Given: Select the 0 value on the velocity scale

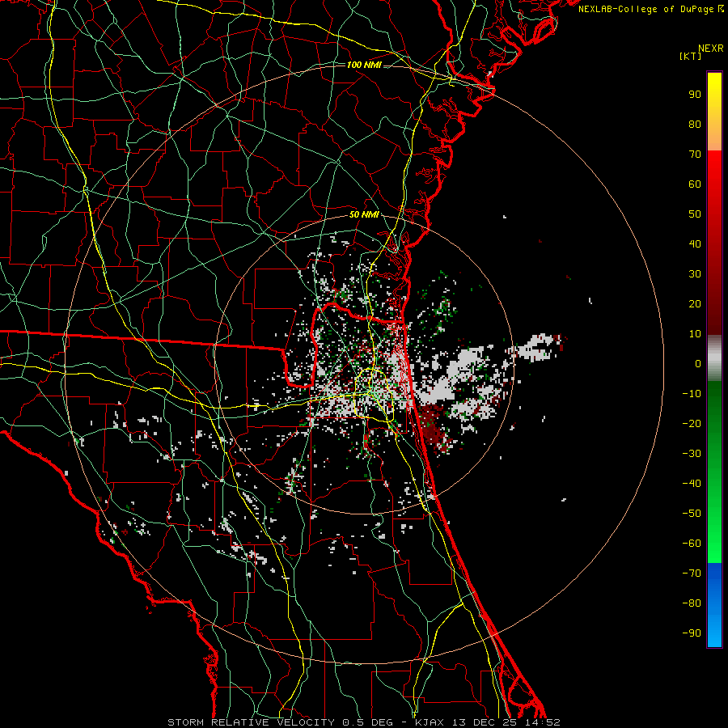Looking at the screenshot, I should pyautogui.click(x=698, y=364).
